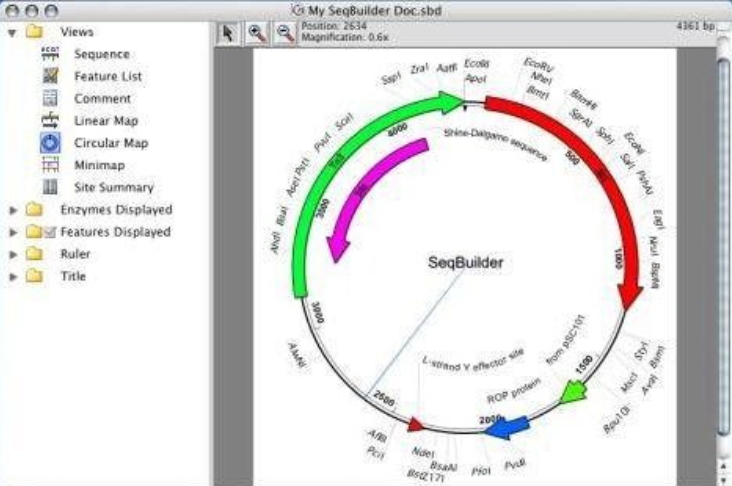Click the zoom out magnifier tool
The image size is (732, 486).
pos(284,34)
